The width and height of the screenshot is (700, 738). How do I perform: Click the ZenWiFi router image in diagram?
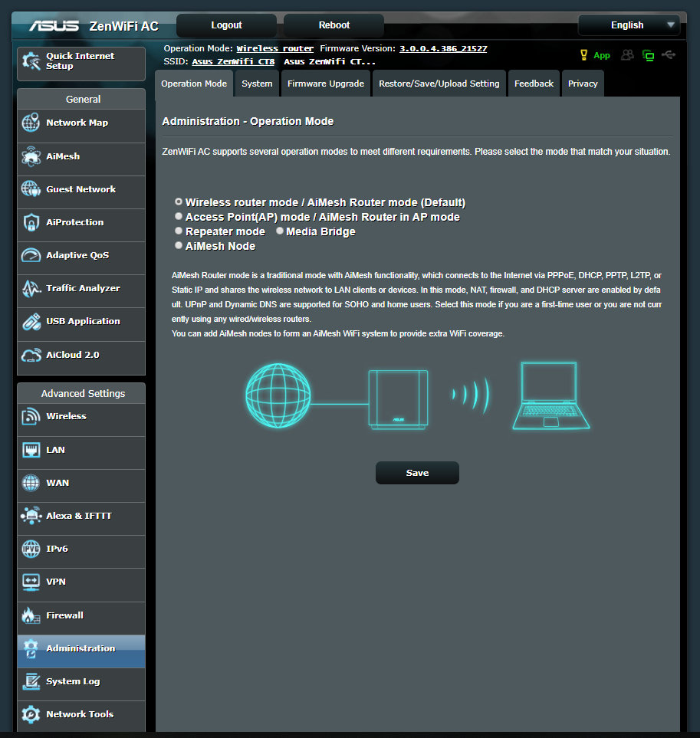tap(398, 399)
